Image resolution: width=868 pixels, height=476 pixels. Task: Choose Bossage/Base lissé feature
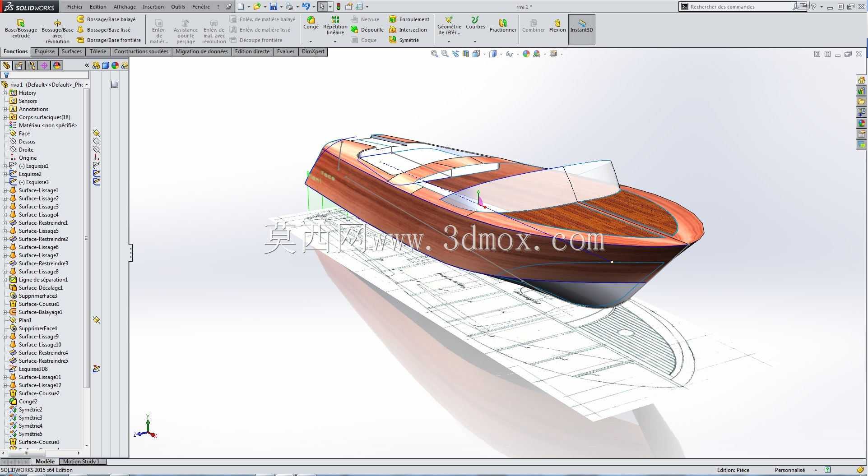[104, 30]
